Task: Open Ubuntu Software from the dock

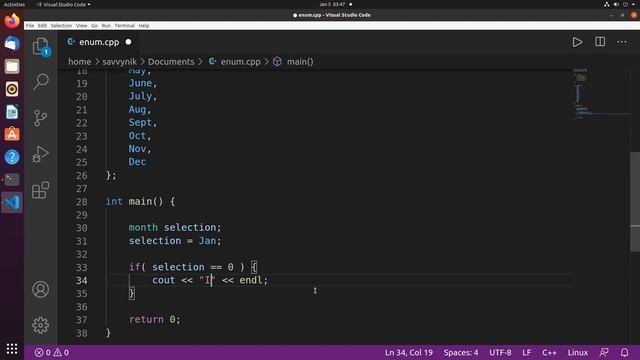Action: [x=12, y=134]
